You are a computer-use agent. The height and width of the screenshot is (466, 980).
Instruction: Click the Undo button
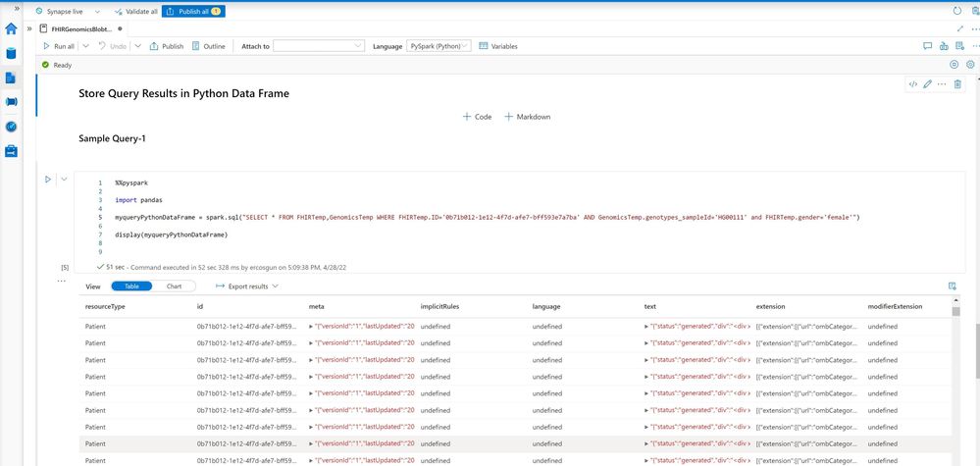pos(113,46)
